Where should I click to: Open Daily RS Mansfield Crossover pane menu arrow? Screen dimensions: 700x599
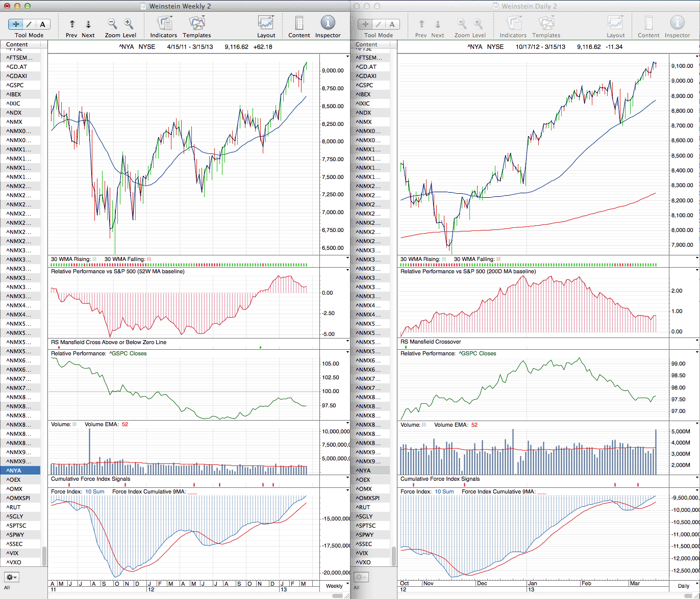point(697,341)
